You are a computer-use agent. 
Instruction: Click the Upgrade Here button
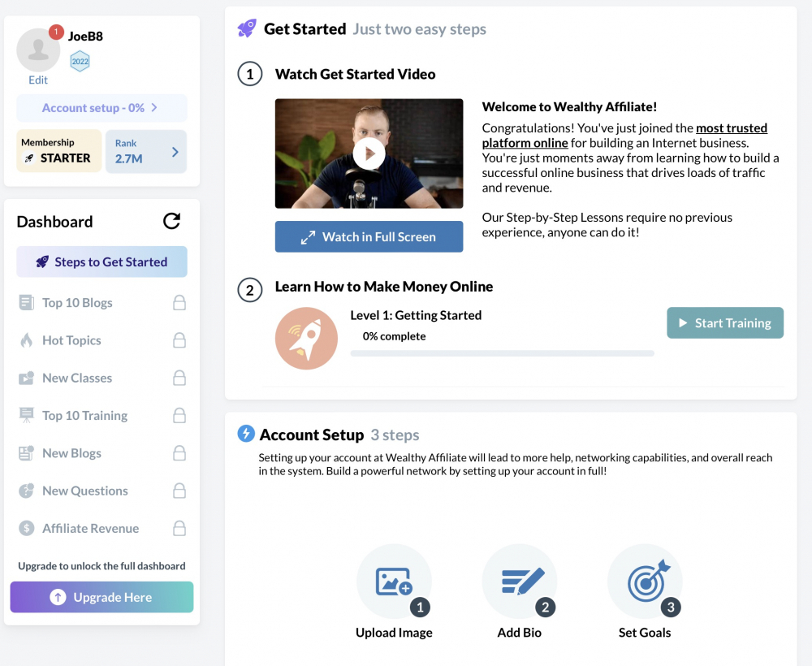coord(101,597)
